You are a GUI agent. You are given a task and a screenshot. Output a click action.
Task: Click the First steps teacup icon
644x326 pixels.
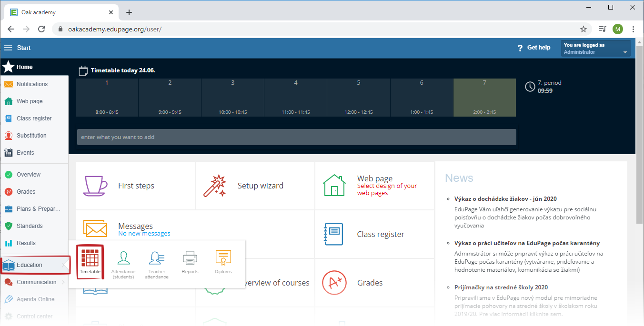pyautogui.click(x=96, y=186)
